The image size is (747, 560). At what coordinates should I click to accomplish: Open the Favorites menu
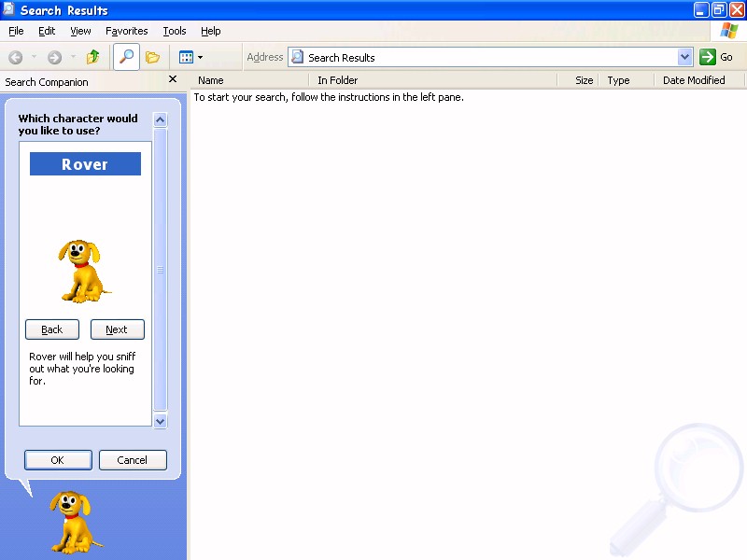[x=127, y=31]
